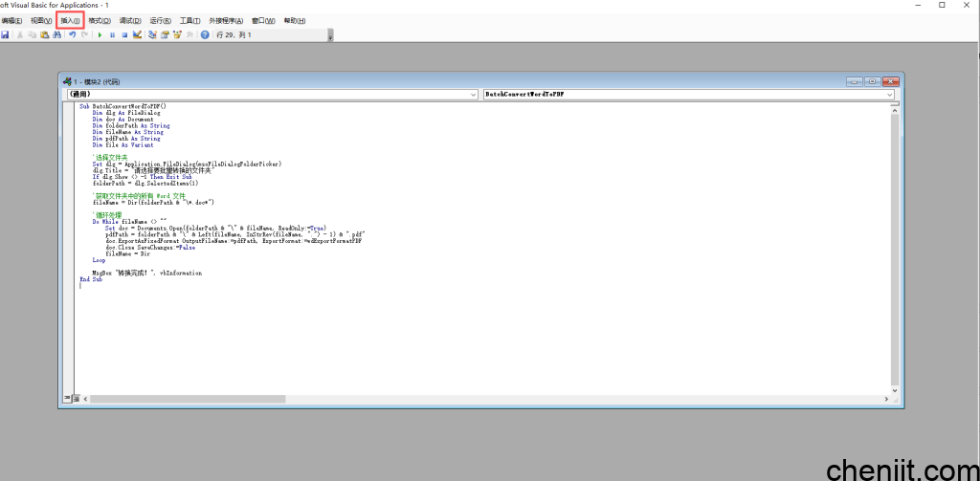Image resolution: width=980 pixels, height=481 pixels.
Task: Maximize the 模块2 code window
Action: pyautogui.click(x=872, y=81)
